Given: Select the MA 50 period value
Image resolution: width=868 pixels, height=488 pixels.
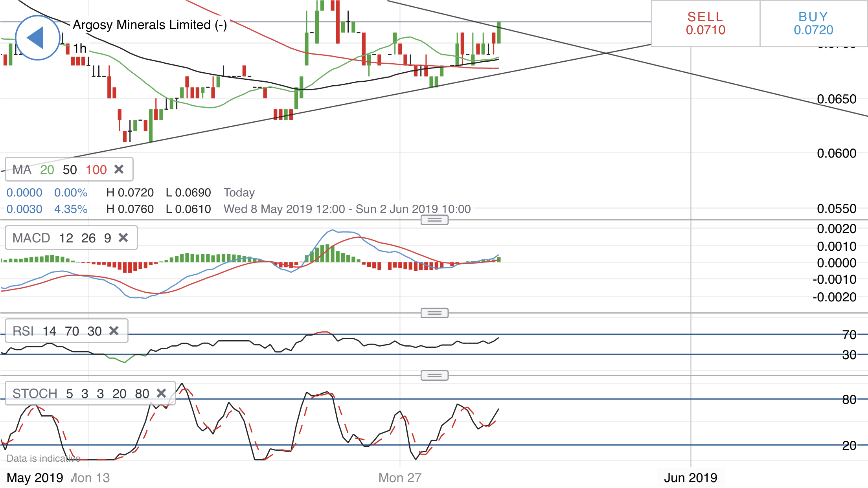Looking at the screenshot, I should [70, 170].
